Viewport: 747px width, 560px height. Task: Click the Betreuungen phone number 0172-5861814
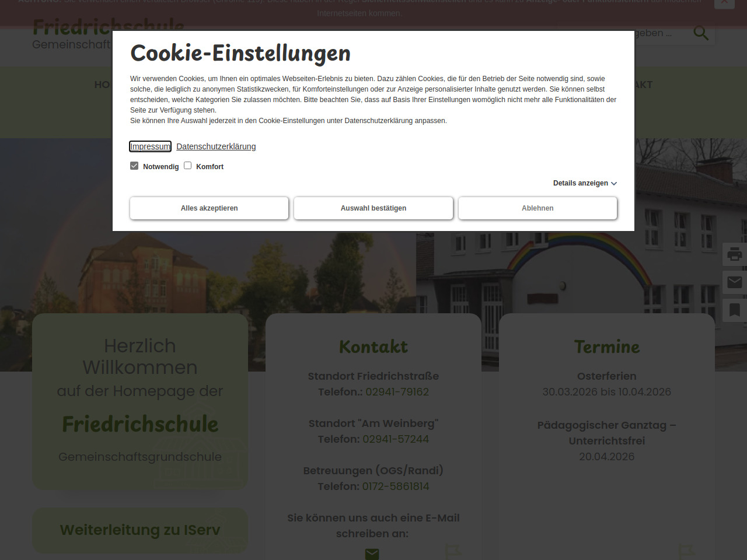click(395, 487)
